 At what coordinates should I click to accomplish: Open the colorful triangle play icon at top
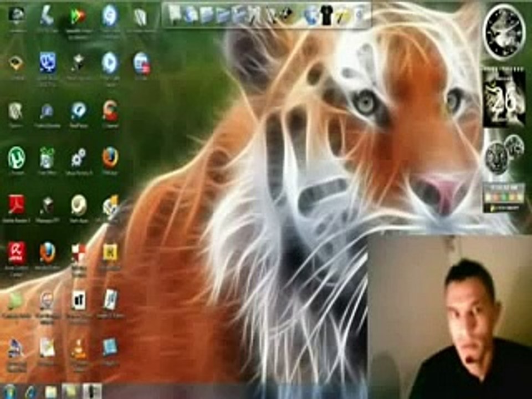tap(78, 16)
